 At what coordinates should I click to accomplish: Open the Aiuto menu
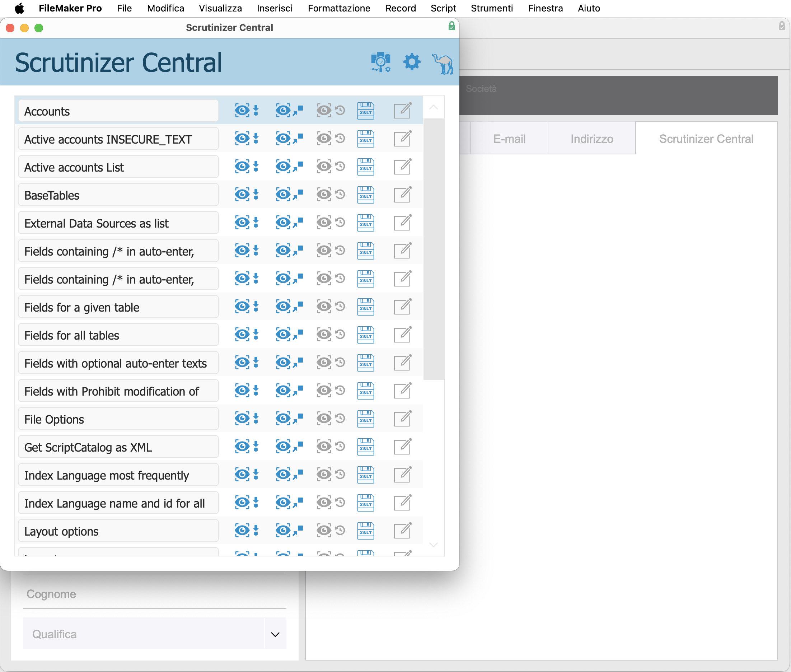point(589,8)
